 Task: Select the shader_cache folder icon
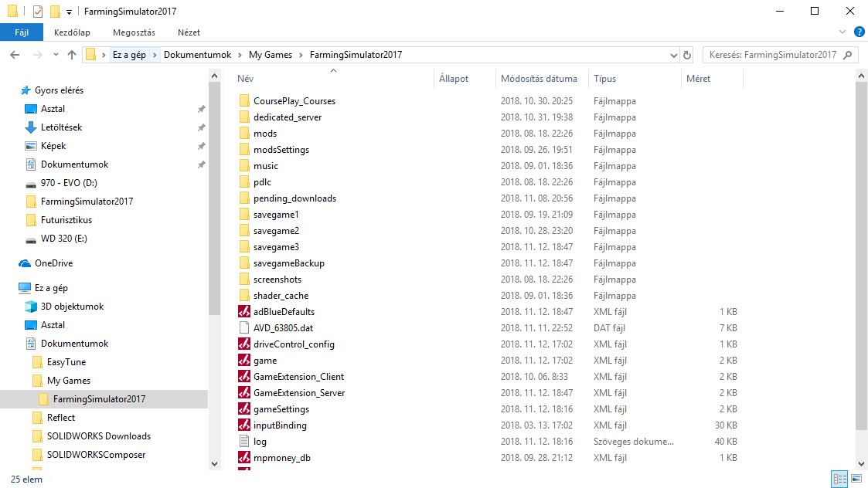pos(244,296)
